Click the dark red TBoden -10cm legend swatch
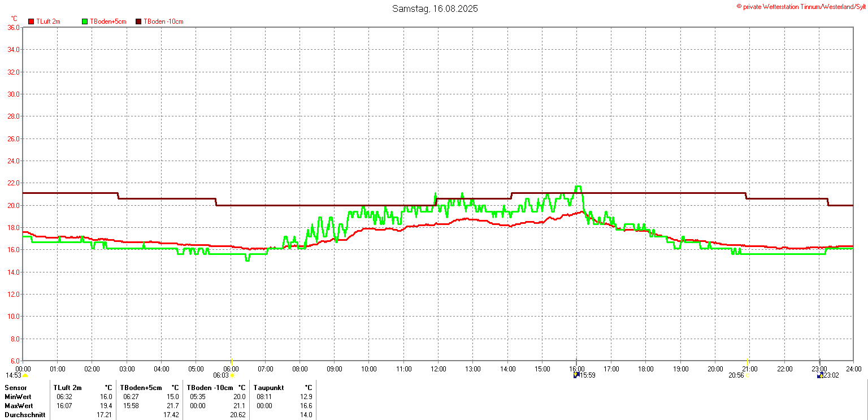The image size is (868, 420). click(x=138, y=21)
